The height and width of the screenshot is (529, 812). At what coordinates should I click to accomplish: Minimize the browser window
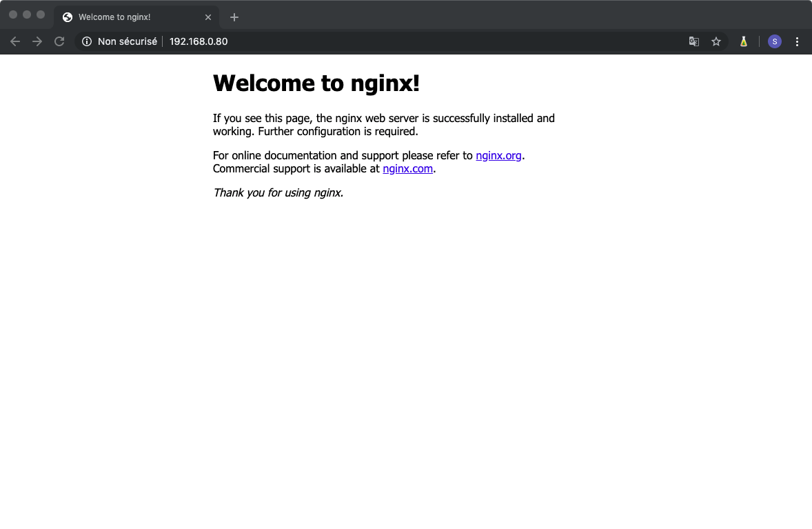tap(27, 14)
